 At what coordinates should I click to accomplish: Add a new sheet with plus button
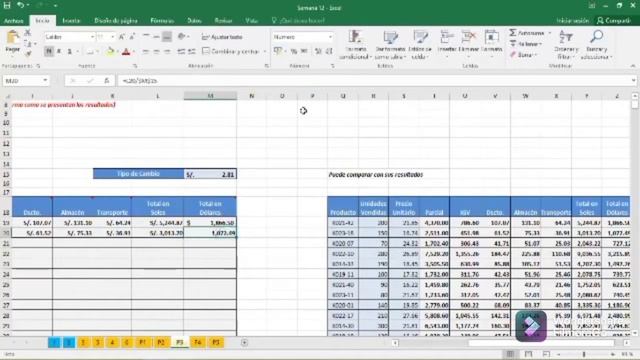pos(244,342)
